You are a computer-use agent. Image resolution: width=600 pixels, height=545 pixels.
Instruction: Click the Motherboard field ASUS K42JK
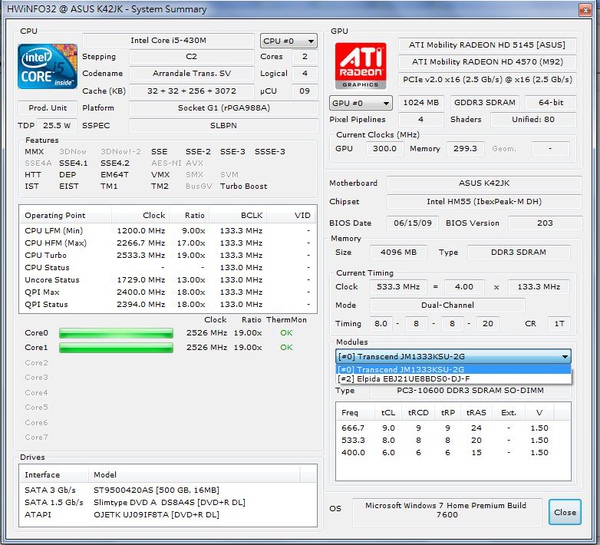pos(484,183)
